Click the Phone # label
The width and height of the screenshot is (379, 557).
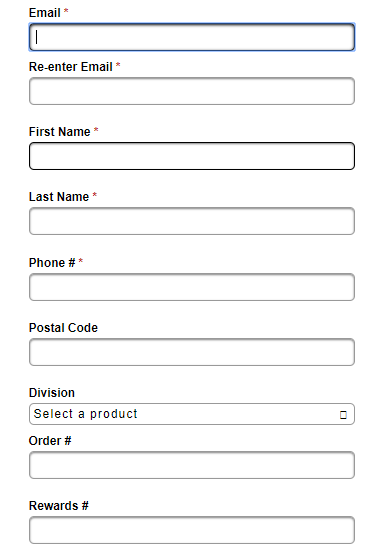(x=52, y=263)
